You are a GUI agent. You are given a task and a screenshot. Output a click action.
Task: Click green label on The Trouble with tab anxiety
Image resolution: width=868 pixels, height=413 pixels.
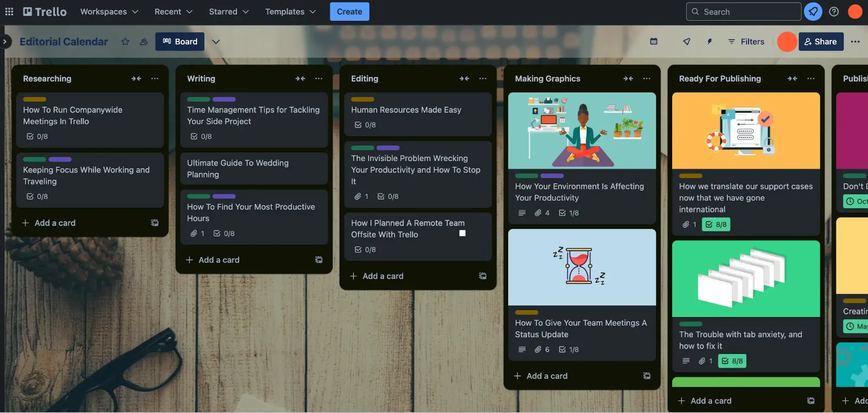click(x=690, y=324)
